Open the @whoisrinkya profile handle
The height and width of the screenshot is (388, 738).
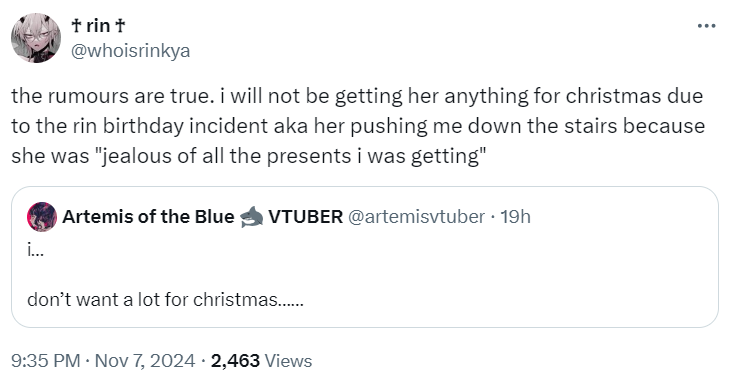click(130, 51)
